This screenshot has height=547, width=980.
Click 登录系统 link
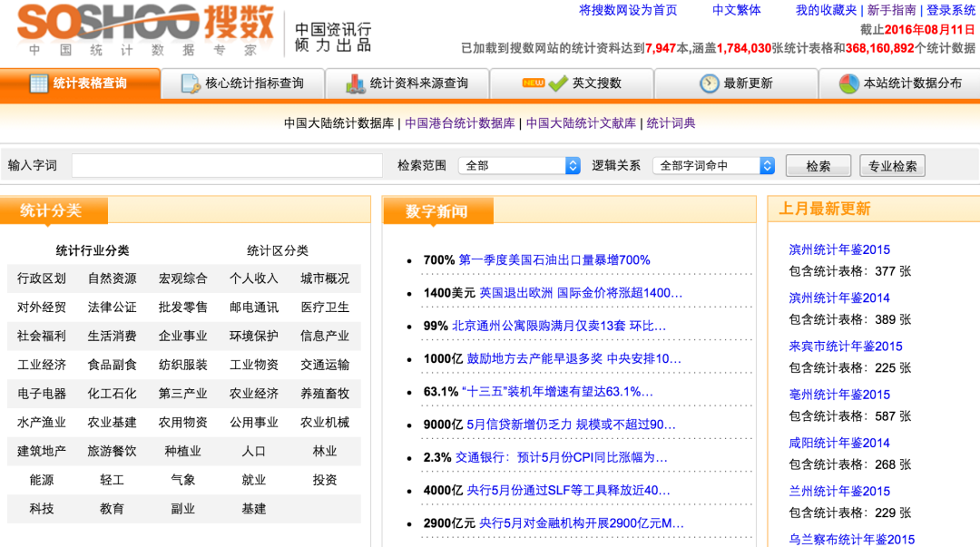pos(951,10)
